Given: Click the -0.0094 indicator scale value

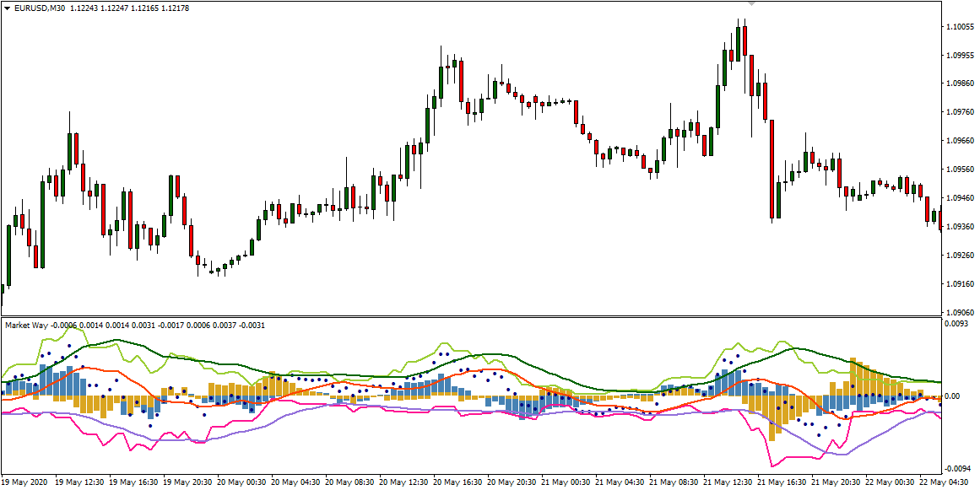Looking at the screenshot, I should [x=958, y=469].
